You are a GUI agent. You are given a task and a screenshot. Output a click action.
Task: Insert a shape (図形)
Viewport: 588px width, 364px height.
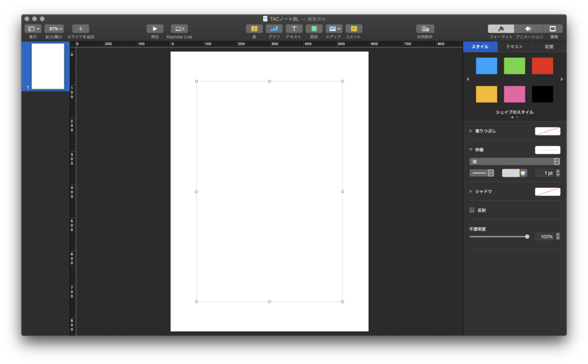tap(314, 29)
